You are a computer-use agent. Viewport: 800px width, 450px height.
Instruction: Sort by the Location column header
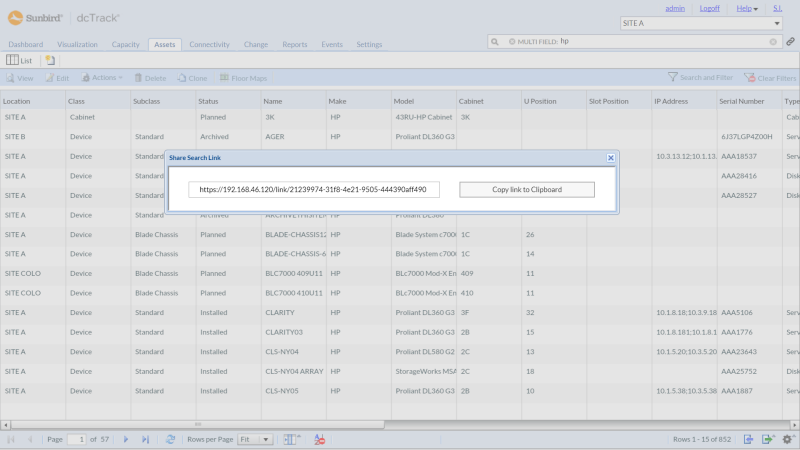[33, 101]
